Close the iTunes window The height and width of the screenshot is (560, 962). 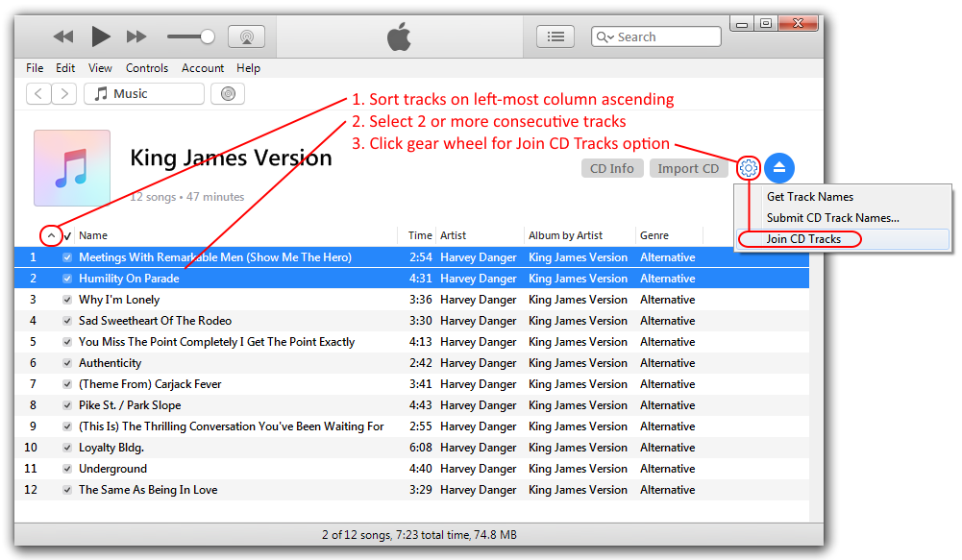pyautogui.click(x=798, y=23)
